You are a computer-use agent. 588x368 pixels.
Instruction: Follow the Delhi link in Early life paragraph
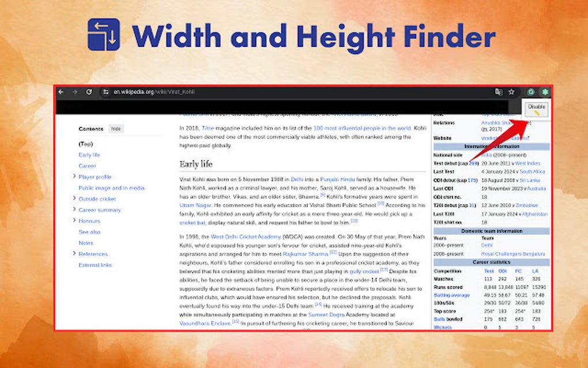pyautogui.click(x=297, y=179)
